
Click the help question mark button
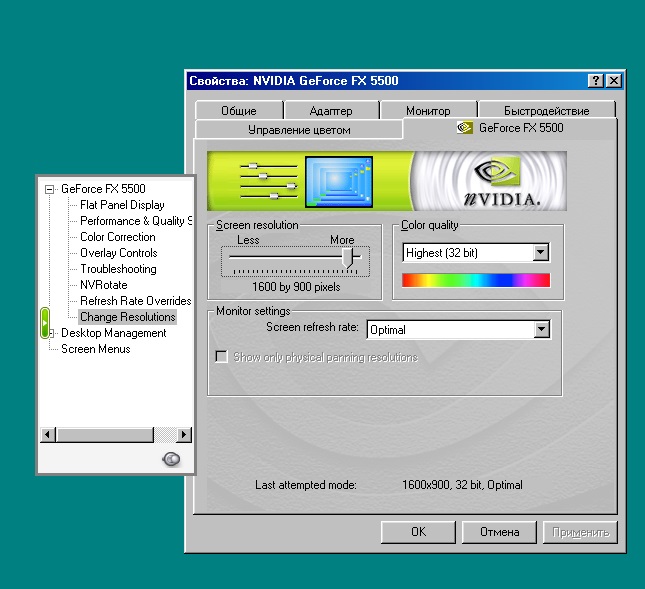[x=596, y=81]
